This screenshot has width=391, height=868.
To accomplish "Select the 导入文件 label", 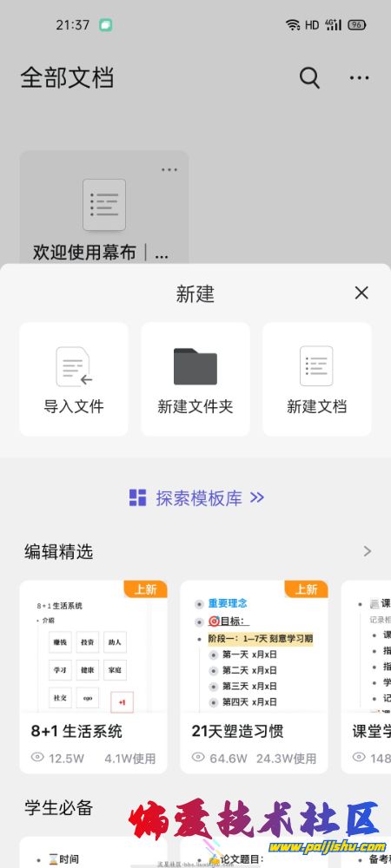I will tap(74, 407).
